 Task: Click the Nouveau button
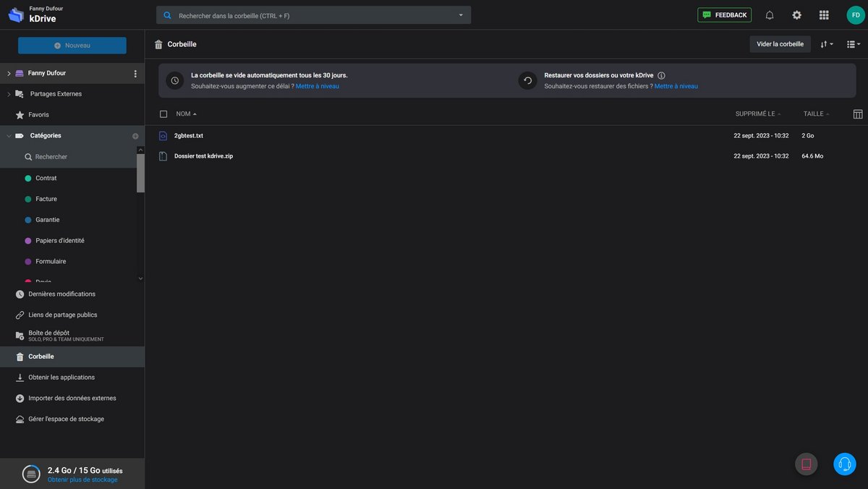(72, 46)
